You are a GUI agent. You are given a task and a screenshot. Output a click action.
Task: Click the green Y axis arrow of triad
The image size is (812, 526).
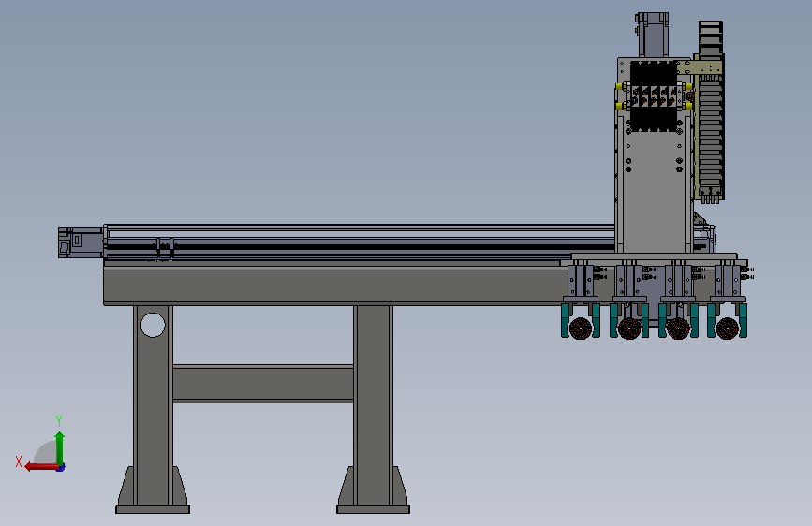[60, 447]
